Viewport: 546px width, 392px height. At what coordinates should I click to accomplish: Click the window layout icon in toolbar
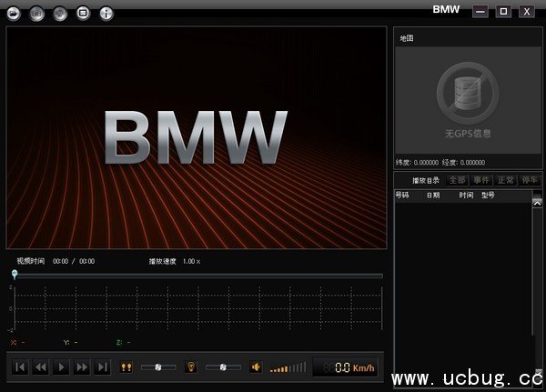(83, 14)
